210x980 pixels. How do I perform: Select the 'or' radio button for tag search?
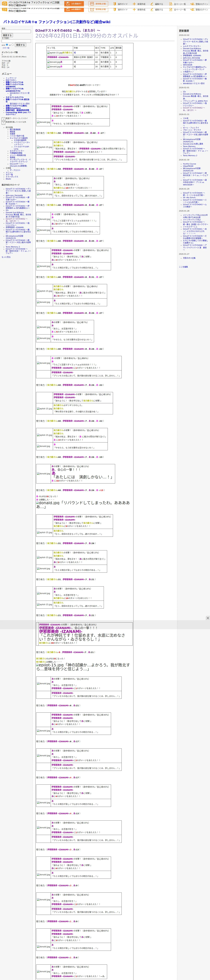[x=13, y=45]
